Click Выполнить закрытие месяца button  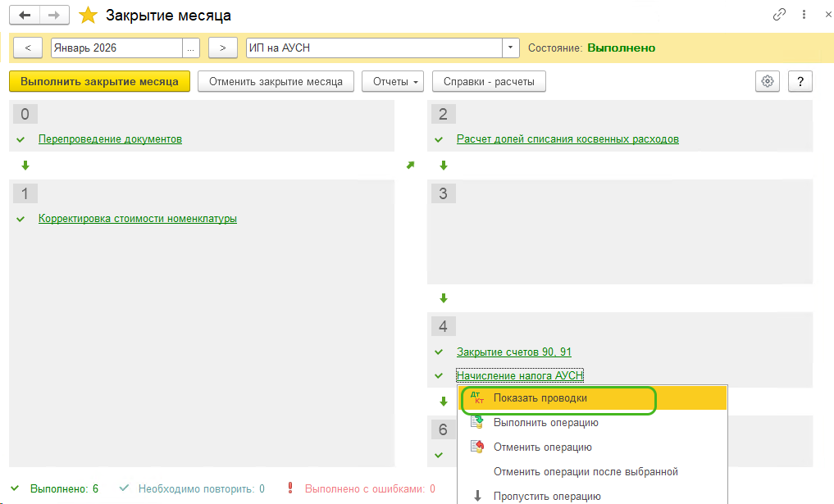pos(99,81)
